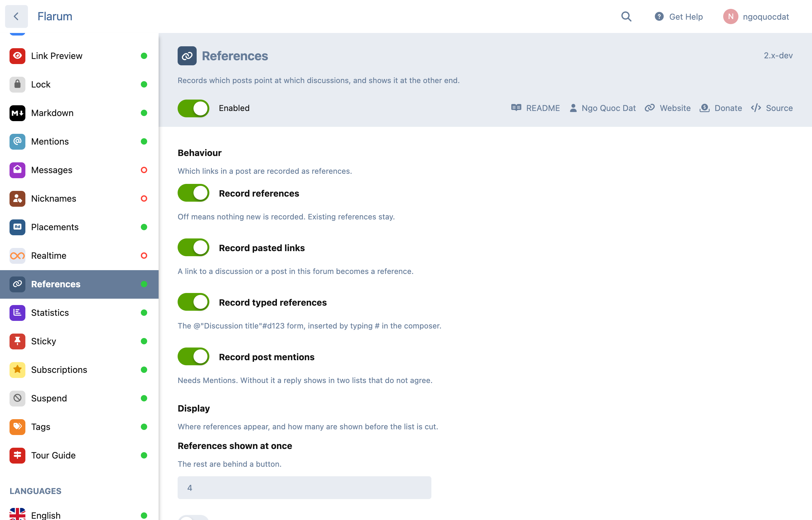The width and height of the screenshot is (812, 520).
Task: Click the back arrow button beside Flarum
Action: [x=16, y=16]
